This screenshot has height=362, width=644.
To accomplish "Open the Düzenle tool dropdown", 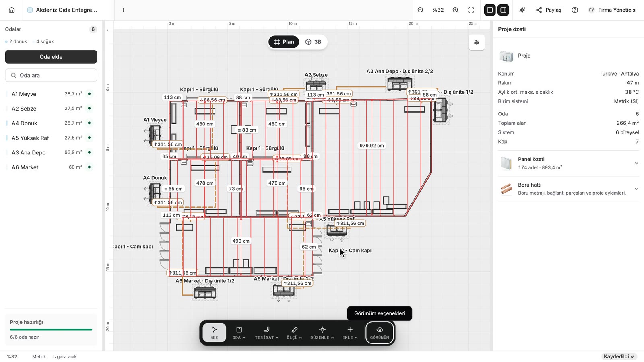I will (x=322, y=333).
